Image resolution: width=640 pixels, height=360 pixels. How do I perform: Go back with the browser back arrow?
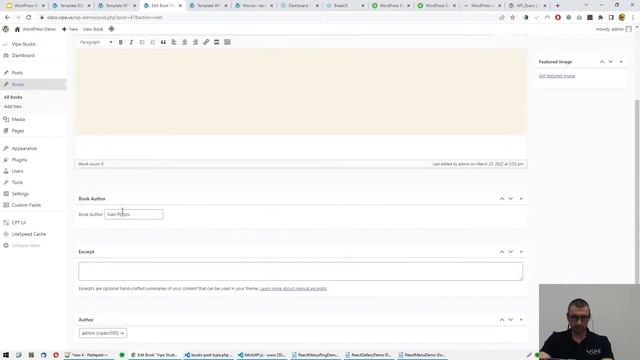pyautogui.click(x=7, y=18)
